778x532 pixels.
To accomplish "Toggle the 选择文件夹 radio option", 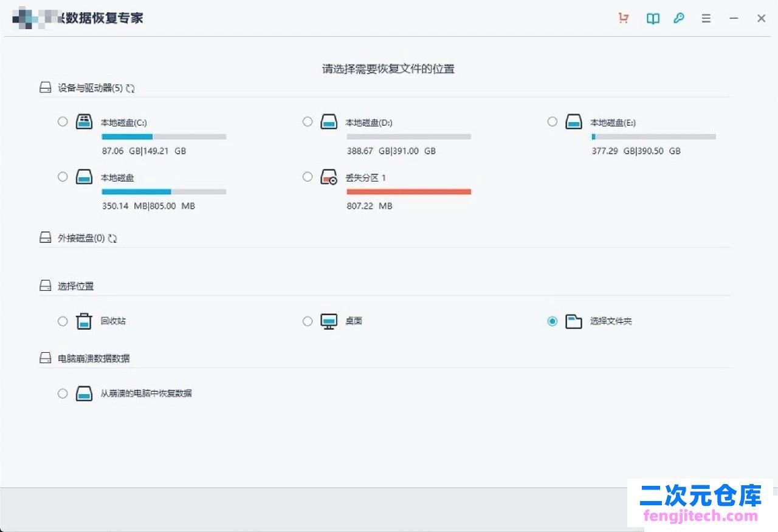I will (x=552, y=321).
